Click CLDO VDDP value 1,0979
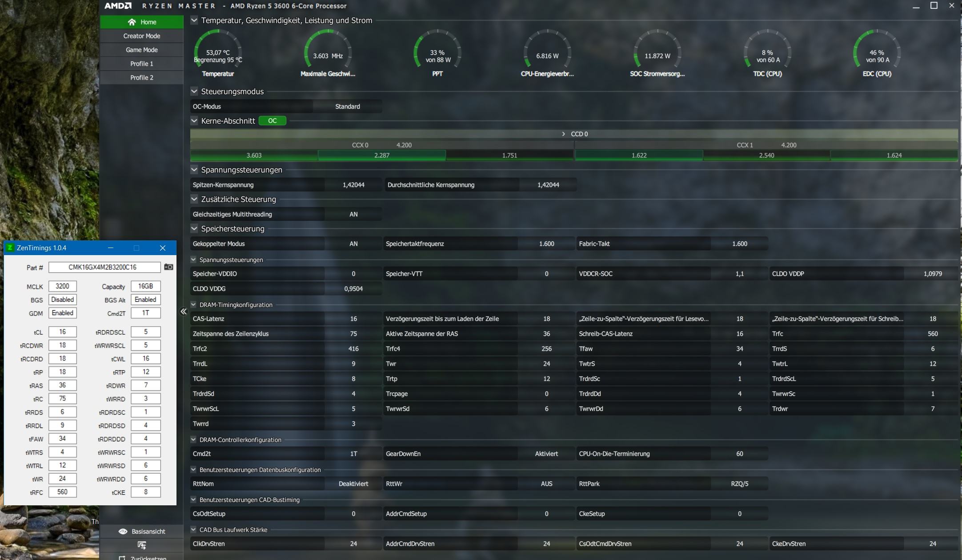Viewport: 962px width, 560px height. 933,274
